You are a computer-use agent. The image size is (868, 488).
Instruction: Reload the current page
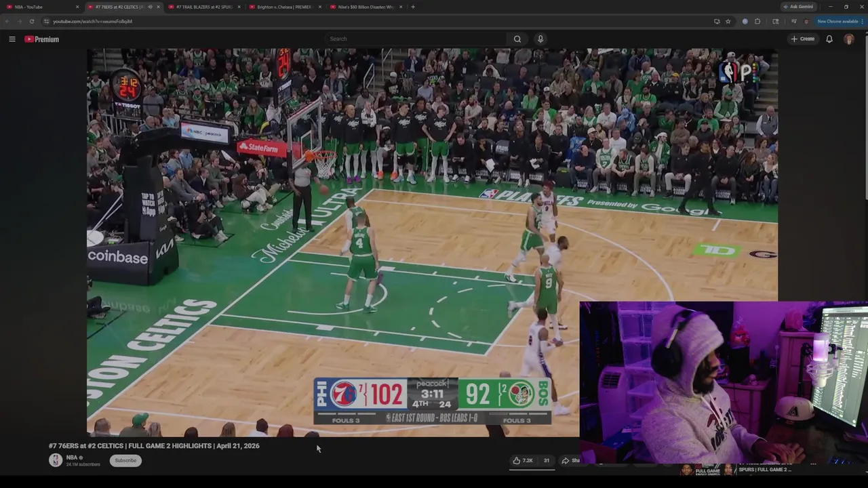[x=32, y=21]
